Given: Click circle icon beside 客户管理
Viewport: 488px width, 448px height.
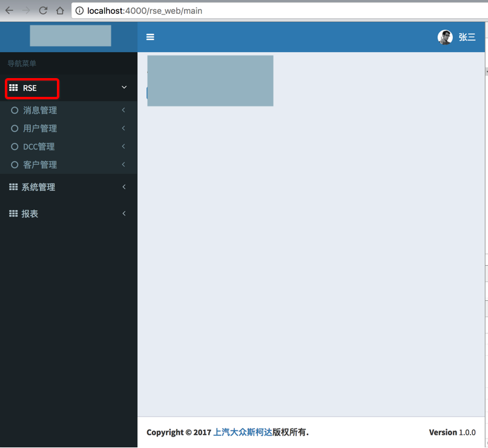Looking at the screenshot, I should 15,165.
